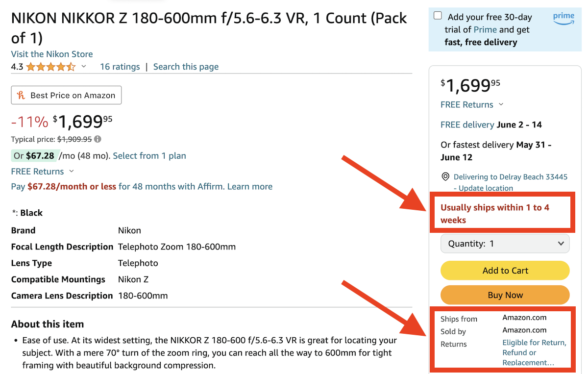
Task: Click the Affirm Learn more link
Action: 250,187
